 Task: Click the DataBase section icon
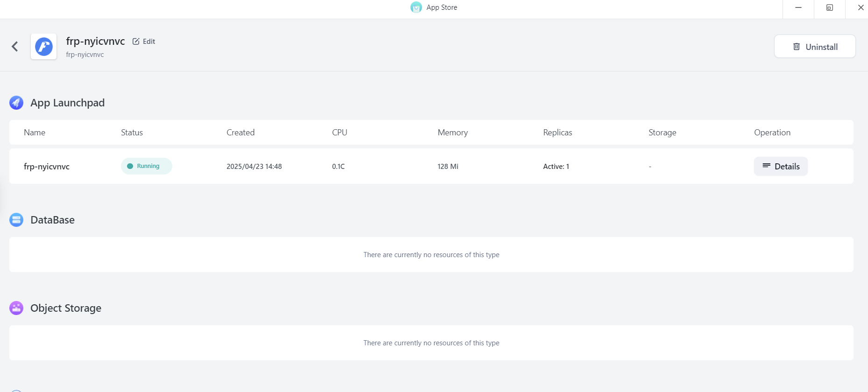[x=16, y=220]
